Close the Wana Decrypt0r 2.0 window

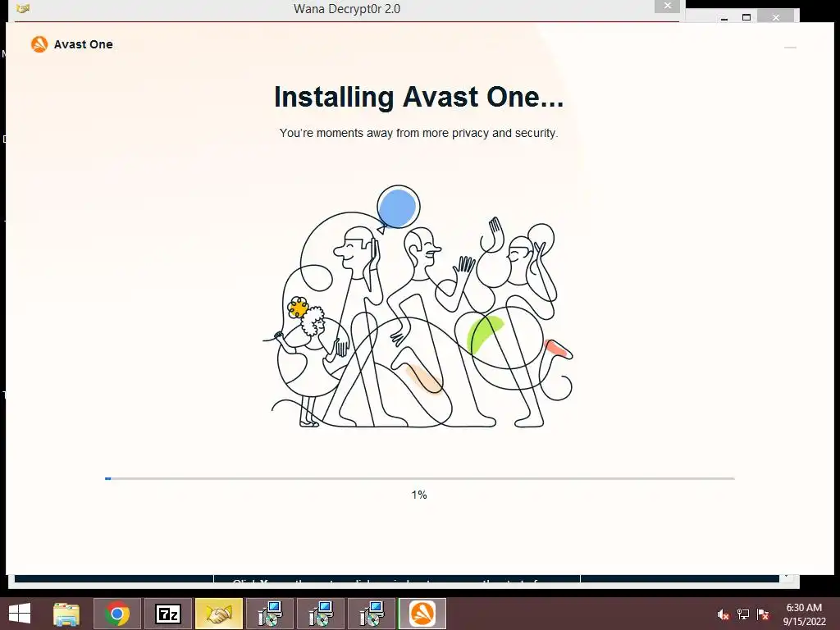point(667,6)
